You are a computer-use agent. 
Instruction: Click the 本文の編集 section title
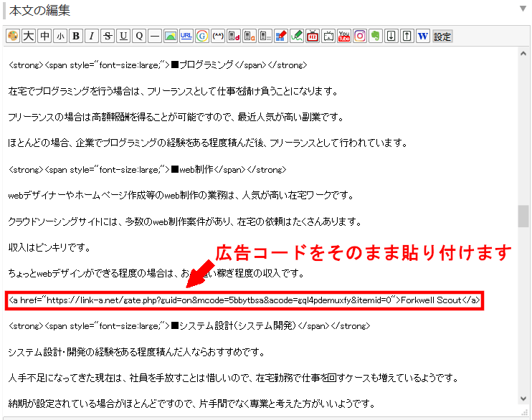[39, 11]
